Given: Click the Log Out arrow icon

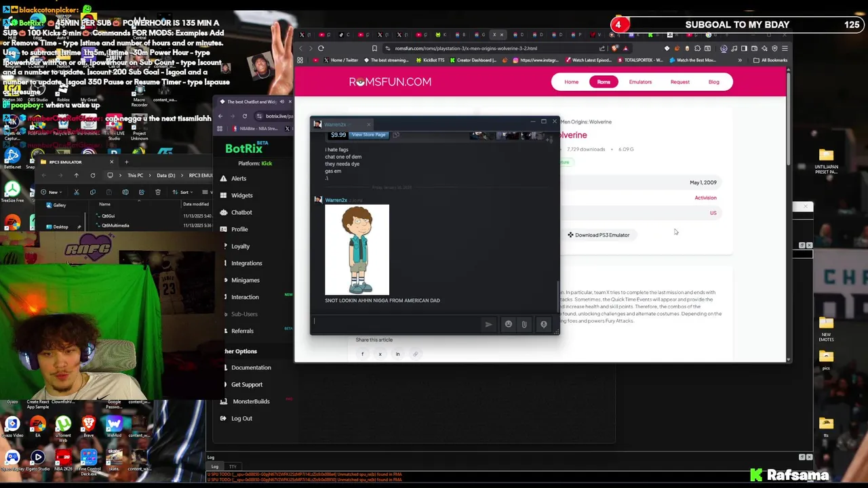Looking at the screenshot, I should coord(223,418).
